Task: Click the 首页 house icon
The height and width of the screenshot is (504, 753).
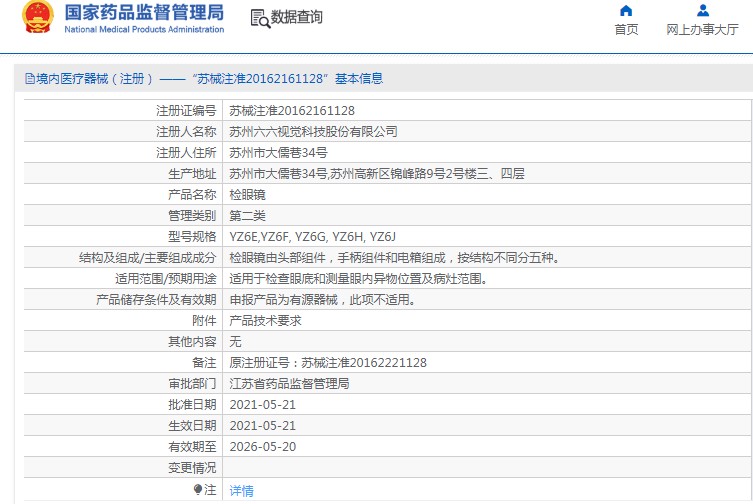Action: [x=626, y=11]
